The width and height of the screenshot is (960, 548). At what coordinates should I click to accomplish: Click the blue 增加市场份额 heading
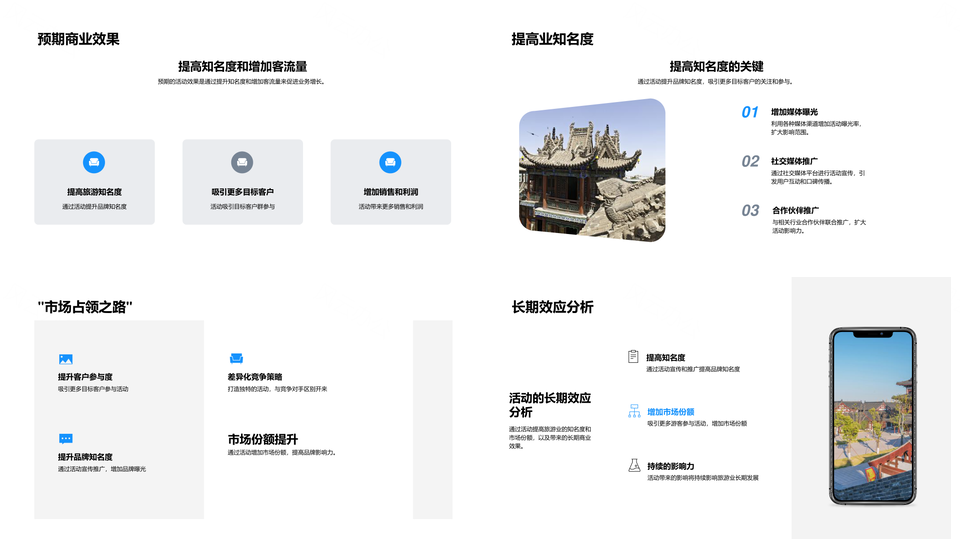(670, 411)
